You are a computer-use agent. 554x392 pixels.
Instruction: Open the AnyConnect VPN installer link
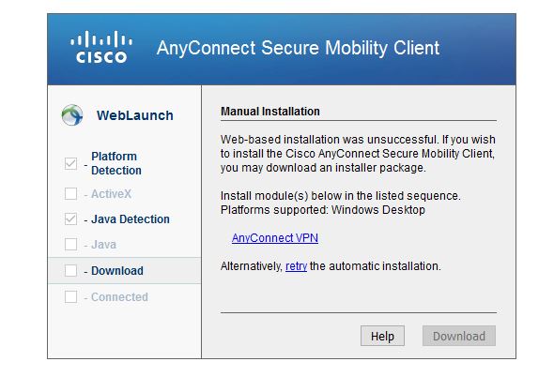coord(275,238)
